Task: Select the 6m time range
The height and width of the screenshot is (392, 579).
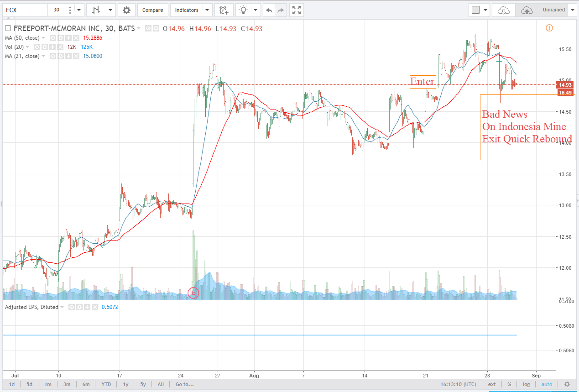Action: pos(86,384)
